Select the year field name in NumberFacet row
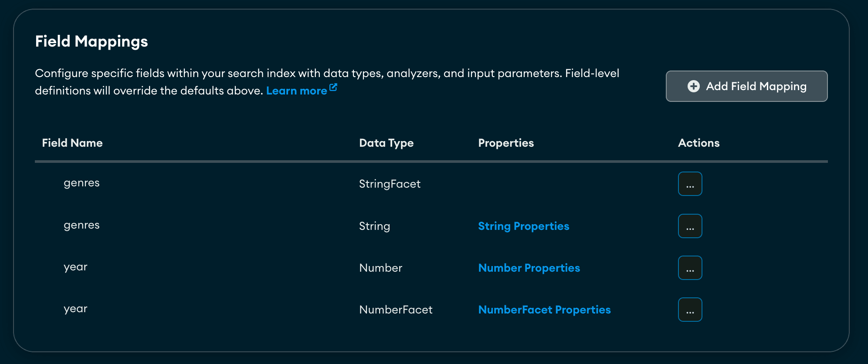 pos(75,309)
